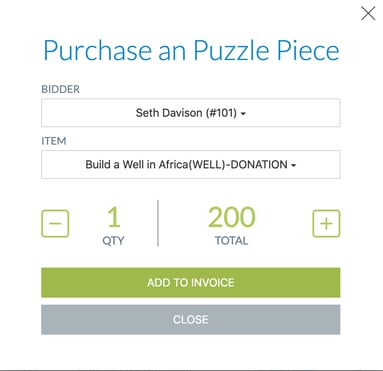
Task: Click the quantity value 1
Action: pos(114,217)
